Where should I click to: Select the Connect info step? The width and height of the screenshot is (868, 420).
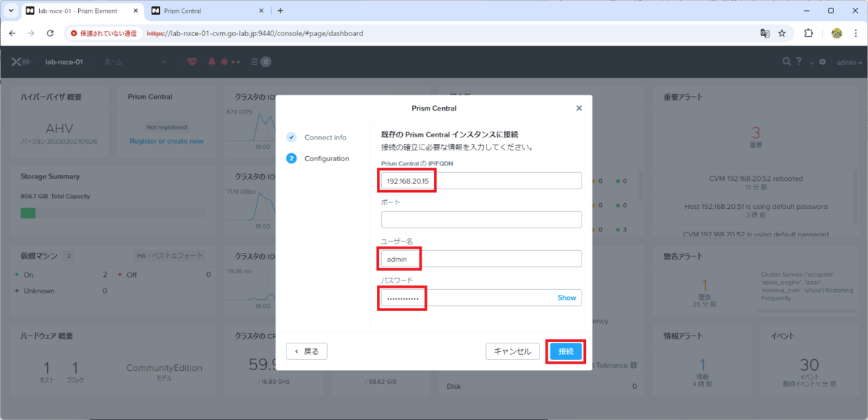pyautogui.click(x=318, y=137)
